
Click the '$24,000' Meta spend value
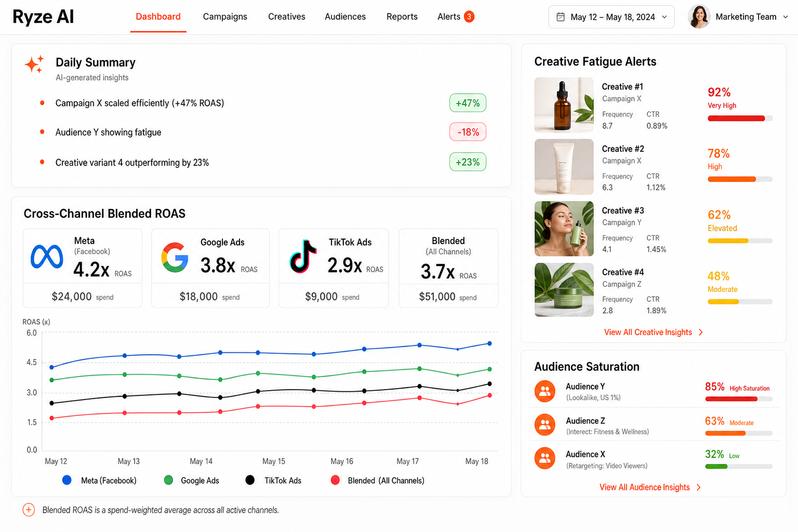[72, 297]
